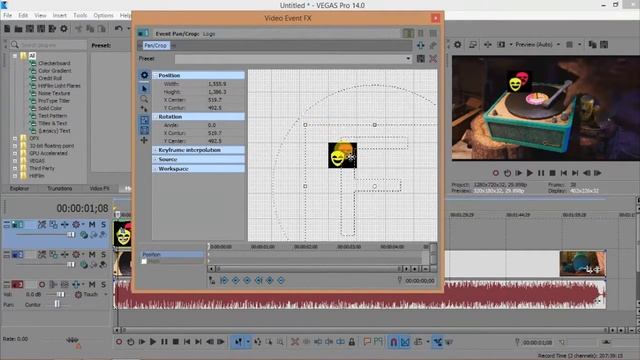640x360 pixels.
Task: Click Copy Snapshot to Clipboard icon
Action: (592, 44)
